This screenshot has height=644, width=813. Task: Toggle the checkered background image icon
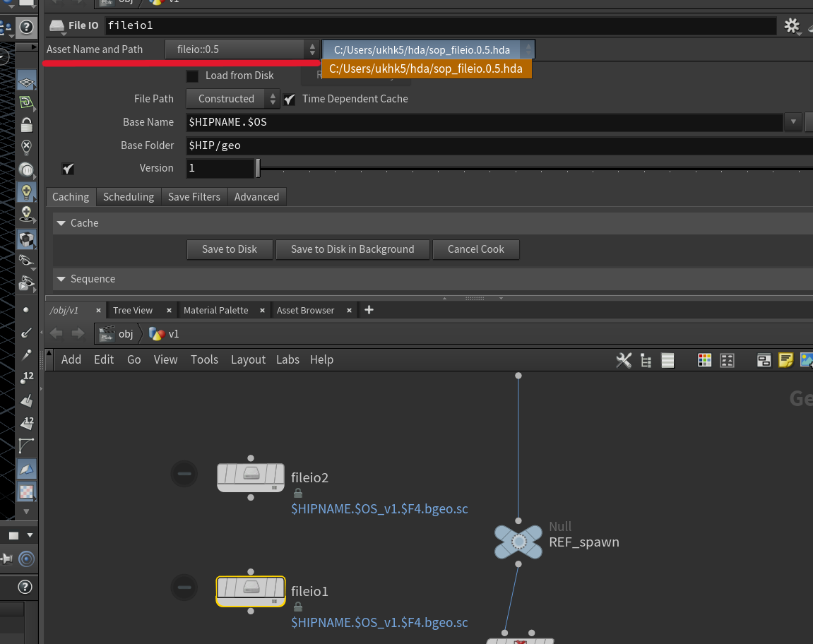point(26,491)
